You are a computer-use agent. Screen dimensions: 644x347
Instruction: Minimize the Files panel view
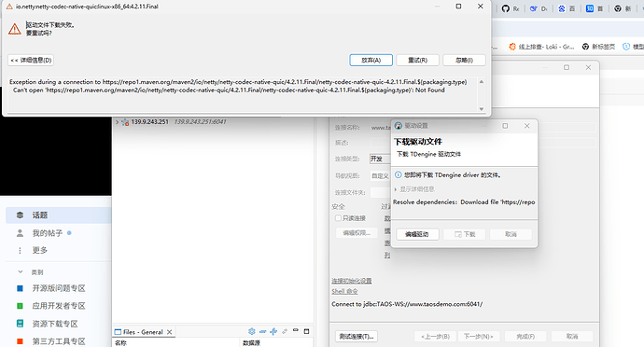pyautogui.click(x=296, y=330)
